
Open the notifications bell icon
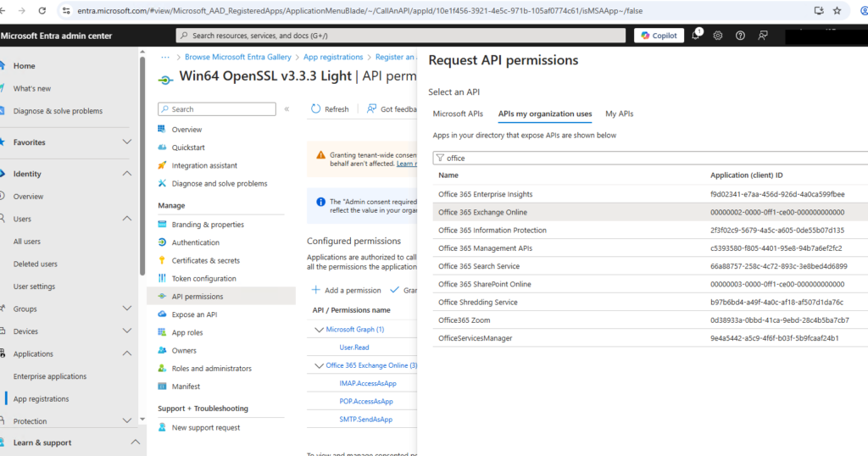(696, 36)
